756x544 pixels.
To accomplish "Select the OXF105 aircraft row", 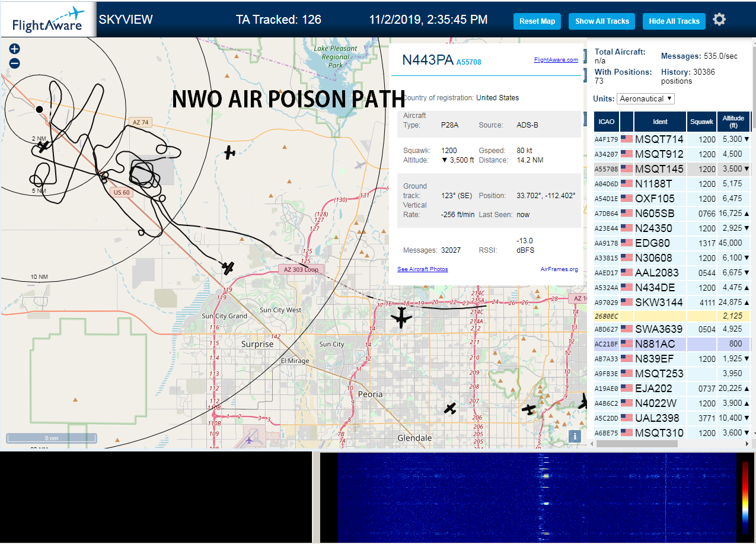I will click(672, 199).
